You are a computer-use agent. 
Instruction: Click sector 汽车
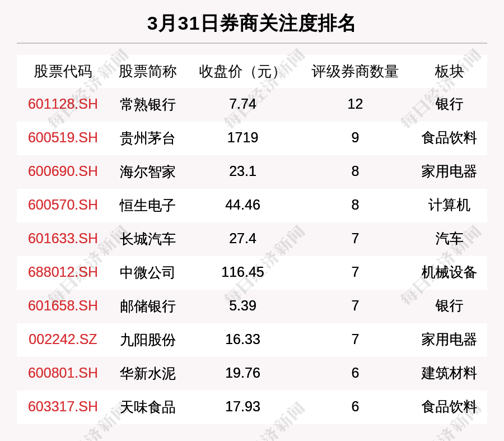[449, 239]
